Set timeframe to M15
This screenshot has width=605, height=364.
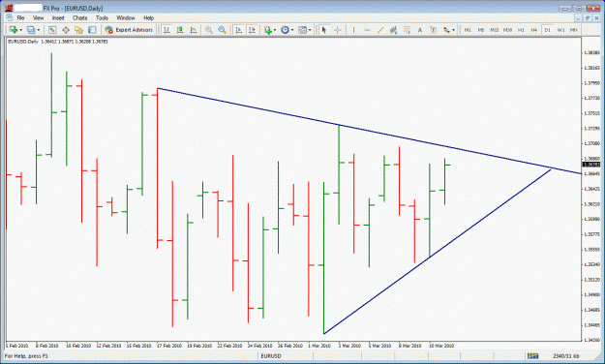point(495,30)
